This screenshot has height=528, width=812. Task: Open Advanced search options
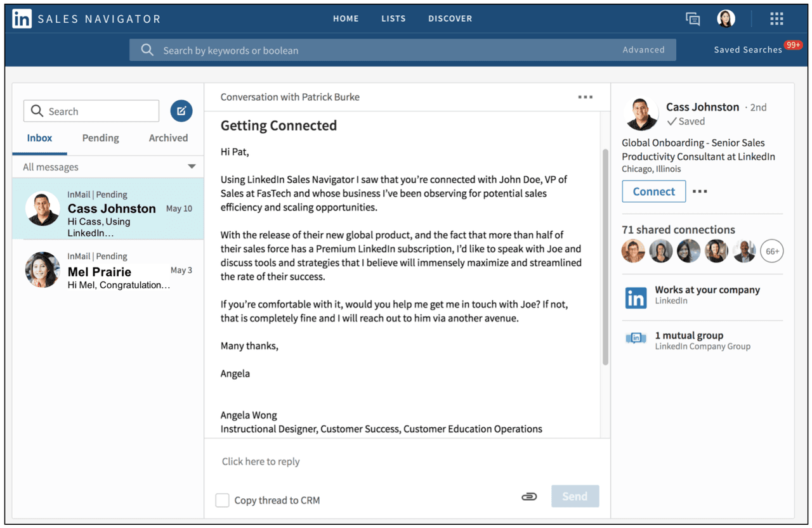coord(643,50)
